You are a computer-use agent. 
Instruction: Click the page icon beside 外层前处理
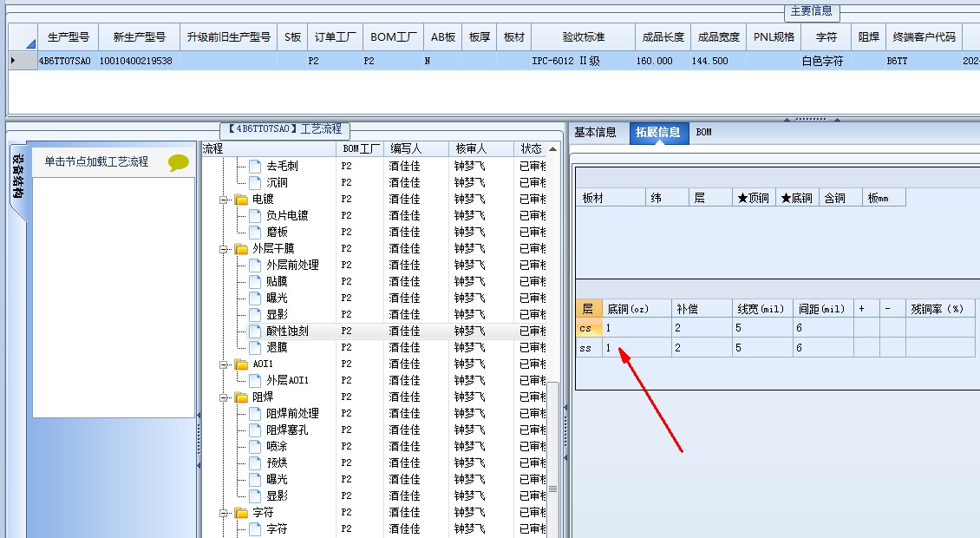pos(255,265)
